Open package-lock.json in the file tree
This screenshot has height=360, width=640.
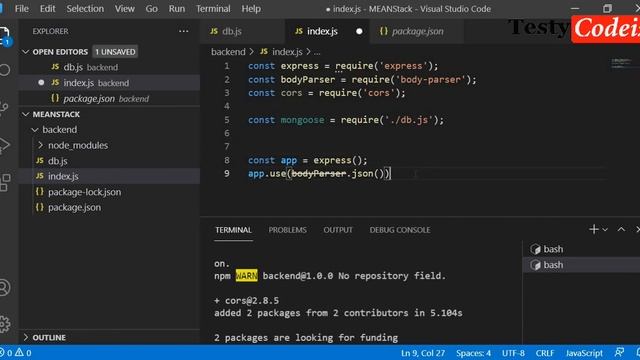[x=109, y=192]
